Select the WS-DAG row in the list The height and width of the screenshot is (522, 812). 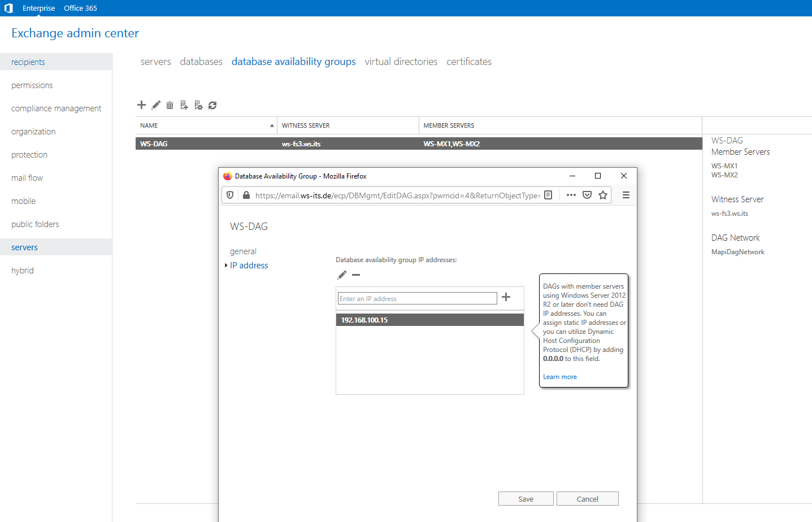point(419,144)
